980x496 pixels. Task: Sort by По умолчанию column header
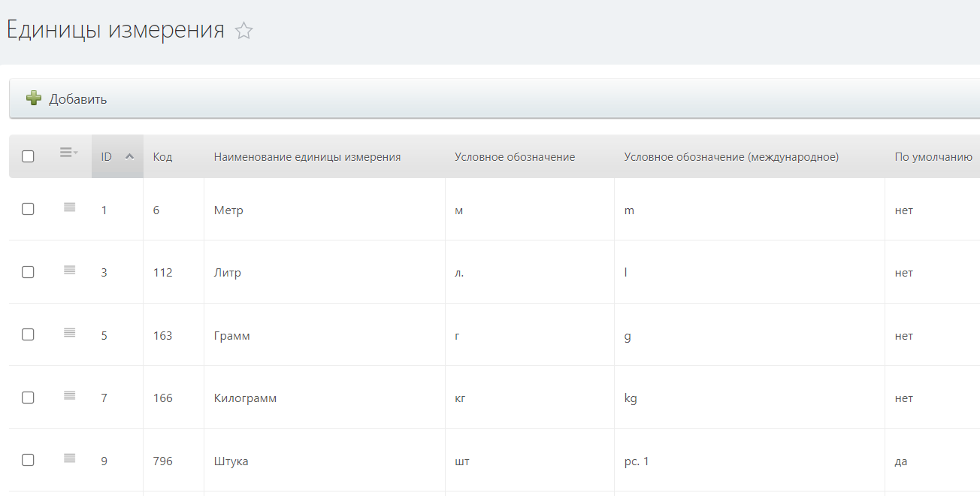coord(933,157)
